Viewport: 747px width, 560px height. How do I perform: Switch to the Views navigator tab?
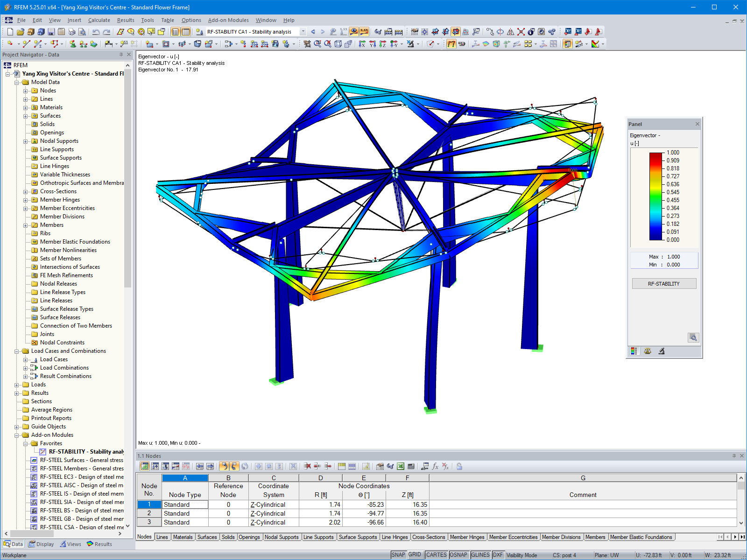point(70,544)
